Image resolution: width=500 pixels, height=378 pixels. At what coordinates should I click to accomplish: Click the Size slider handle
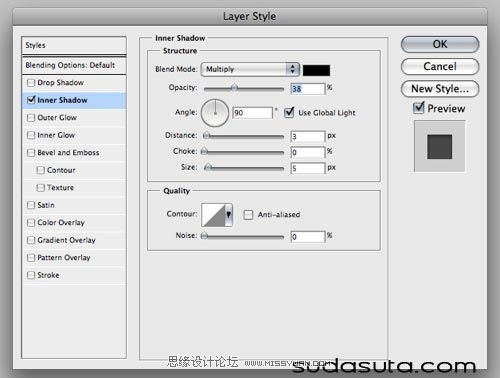point(208,167)
